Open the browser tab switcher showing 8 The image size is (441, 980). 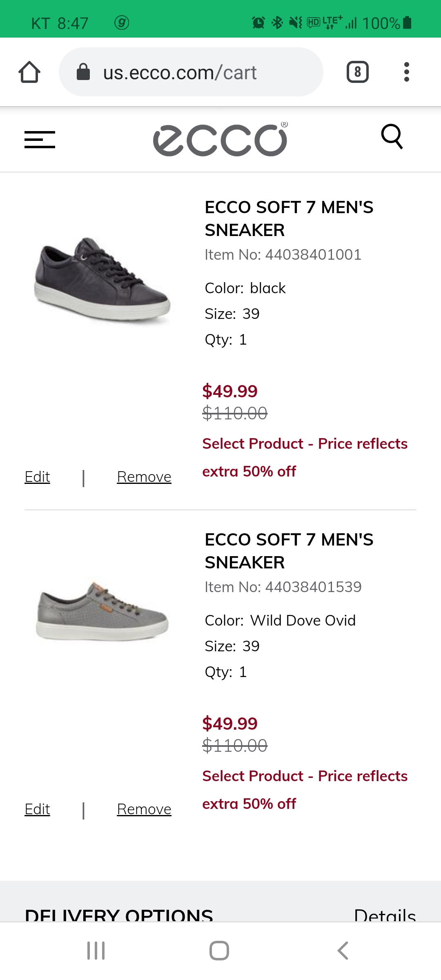pos(358,72)
